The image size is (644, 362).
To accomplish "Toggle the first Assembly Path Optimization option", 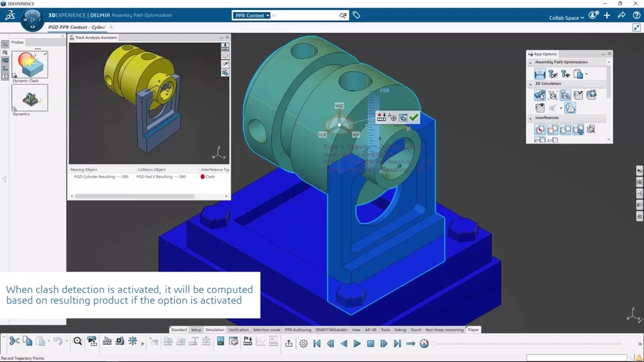I will tap(539, 74).
